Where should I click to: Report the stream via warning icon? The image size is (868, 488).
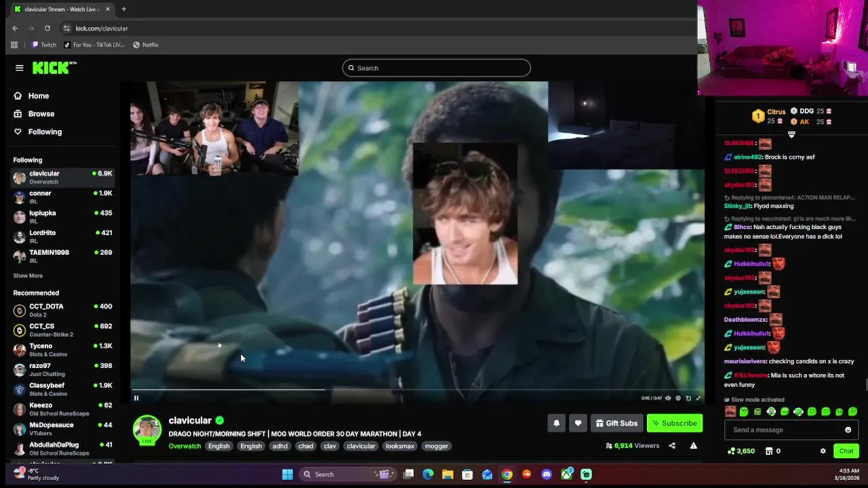click(693, 446)
